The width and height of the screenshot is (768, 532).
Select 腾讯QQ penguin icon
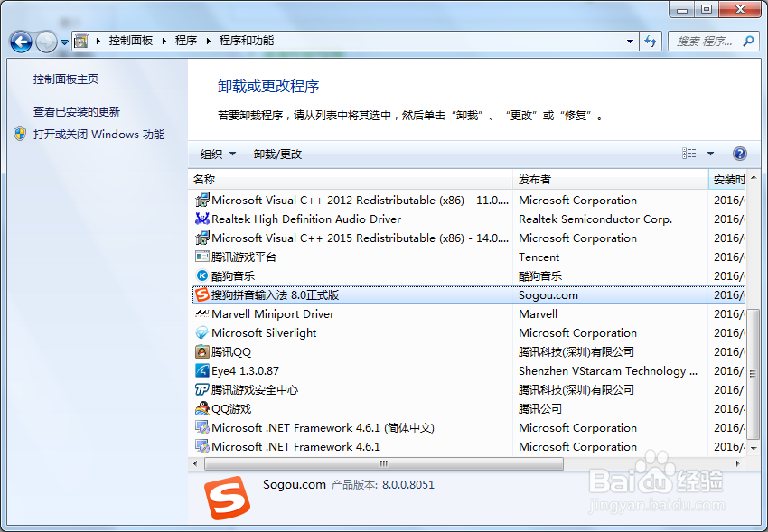pyautogui.click(x=201, y=351)
